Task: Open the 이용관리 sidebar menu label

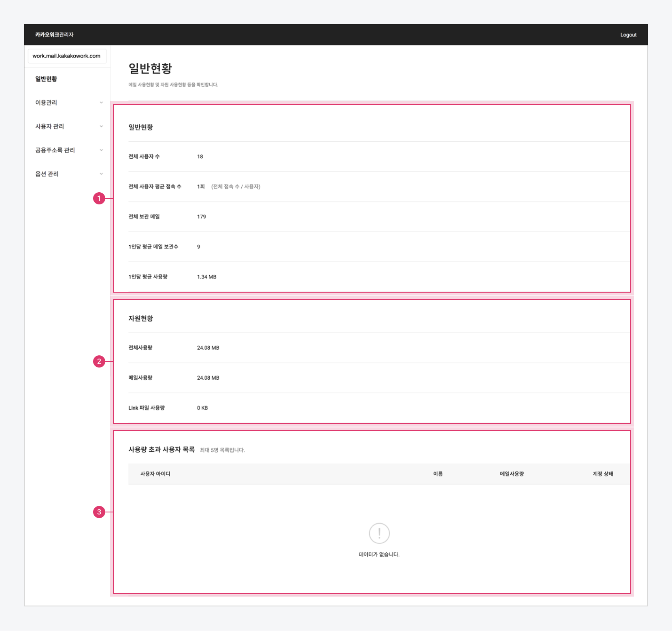Action: click(46, 103)
